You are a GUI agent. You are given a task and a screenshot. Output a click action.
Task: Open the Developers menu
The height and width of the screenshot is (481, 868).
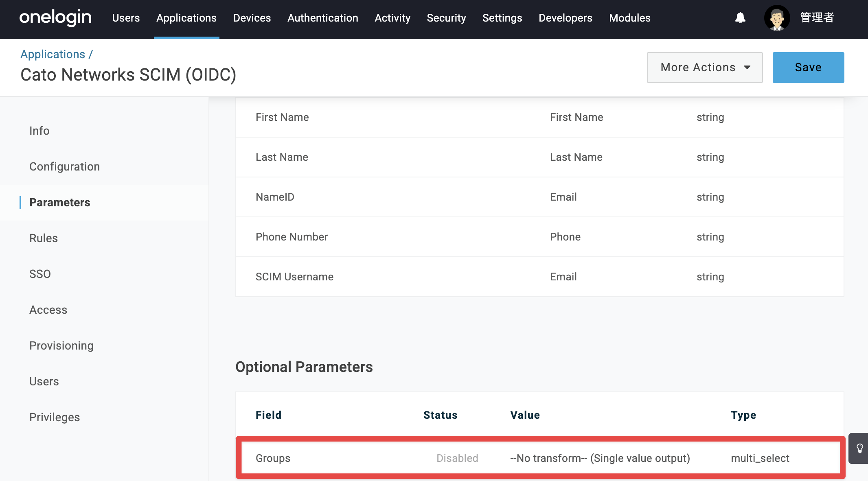565,18
